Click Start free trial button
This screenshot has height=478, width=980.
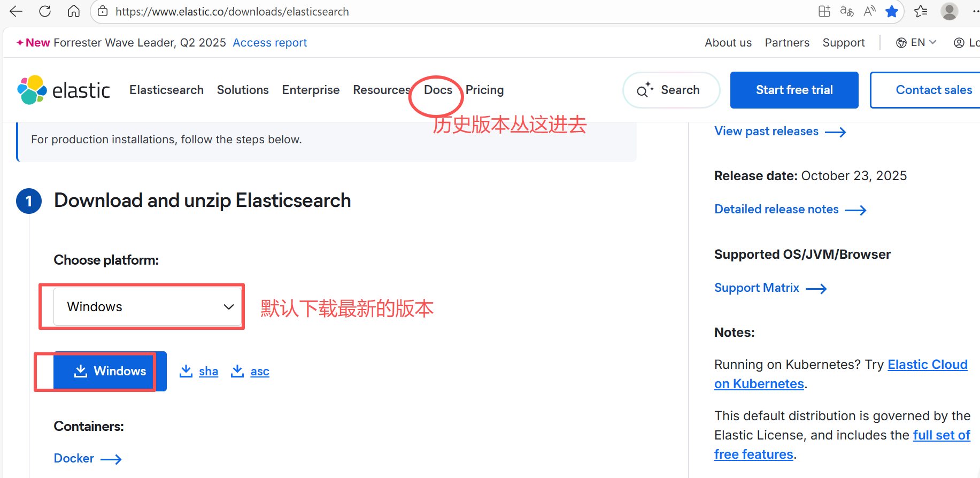pyautogui.click(x=794, y=90)
